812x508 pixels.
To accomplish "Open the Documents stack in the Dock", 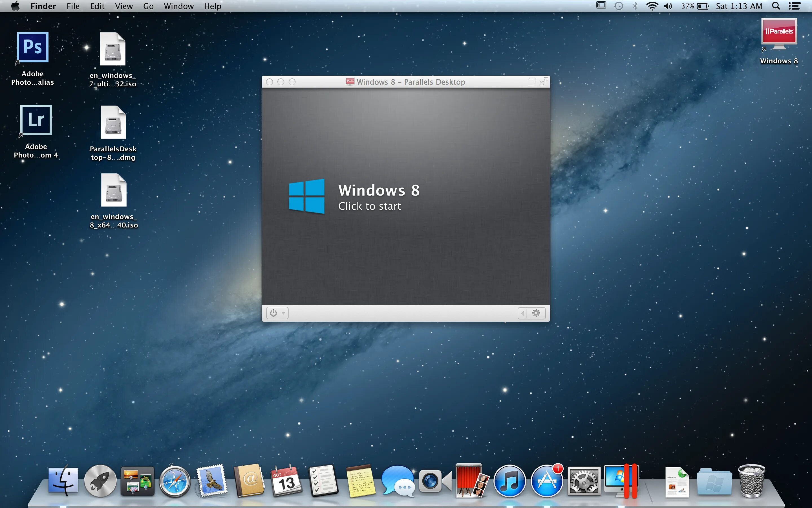I will pos(677,482).
